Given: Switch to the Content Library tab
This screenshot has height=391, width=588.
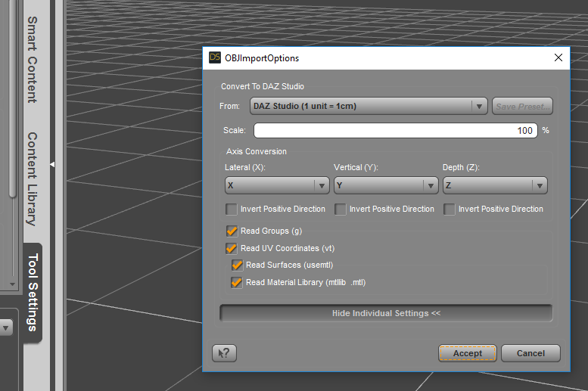Looking at the screenshot, I should tap(33, 179).
